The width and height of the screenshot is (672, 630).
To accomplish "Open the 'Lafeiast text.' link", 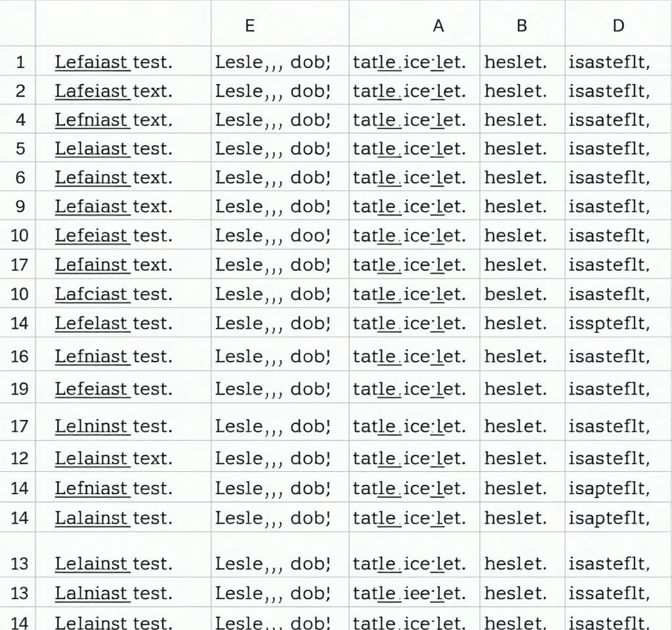I will [x=91, y=91].
